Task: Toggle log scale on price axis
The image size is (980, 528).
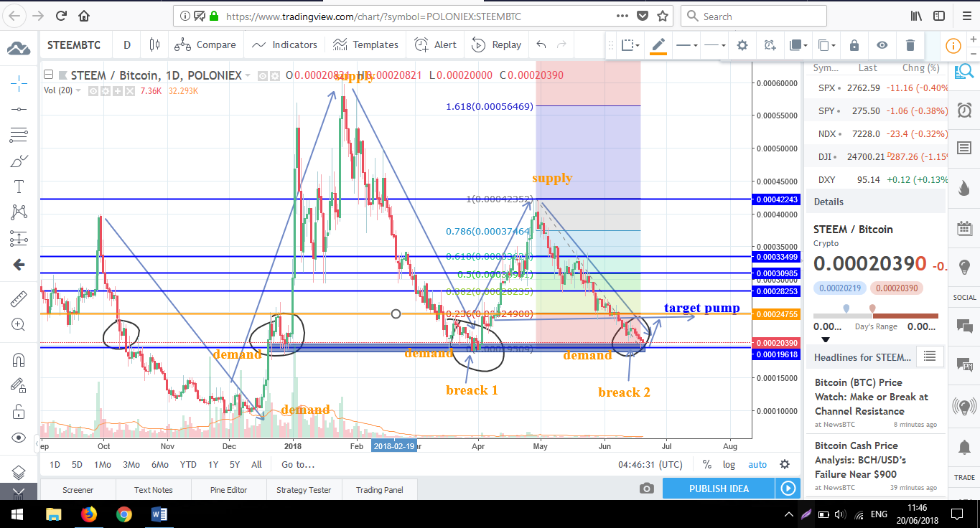Action: (x=729, y=464)
